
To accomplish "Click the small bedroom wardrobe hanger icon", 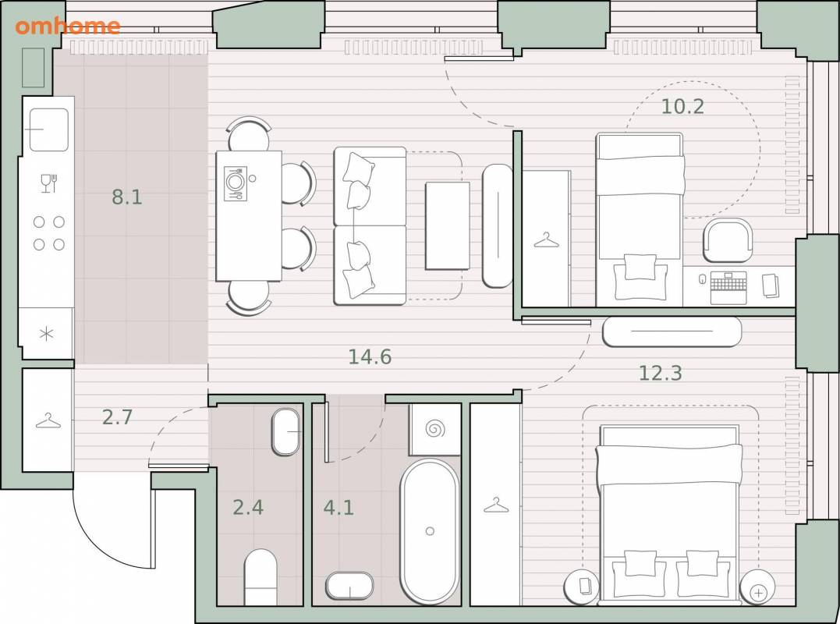I will tap(547, 240).
